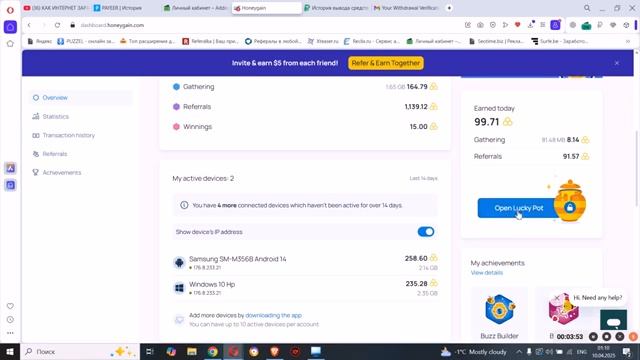Click the info icon in the inactive devices notice
Viewport: 640px width, 360px height.
(x=184, y=205)
